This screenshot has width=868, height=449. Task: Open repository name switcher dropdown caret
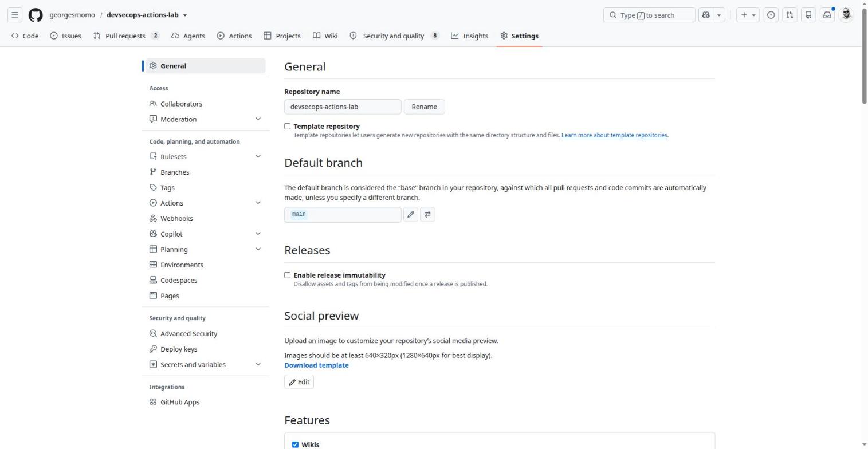pos(185,15)
